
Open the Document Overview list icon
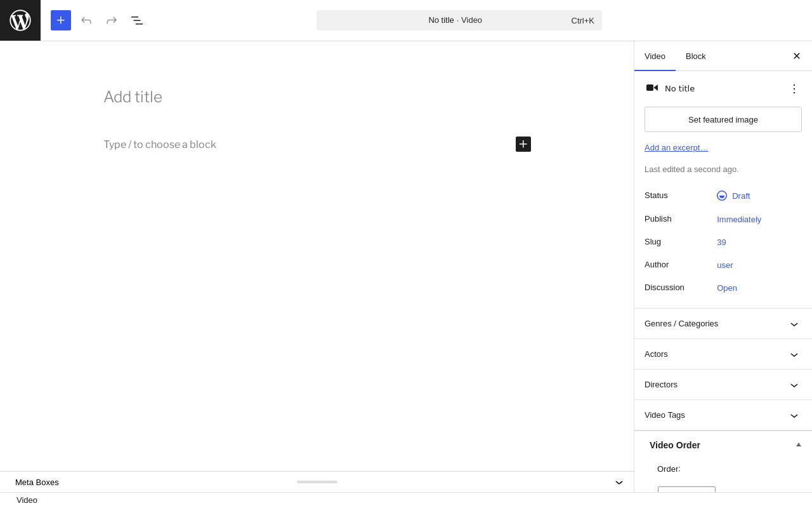tap(137, 20)
